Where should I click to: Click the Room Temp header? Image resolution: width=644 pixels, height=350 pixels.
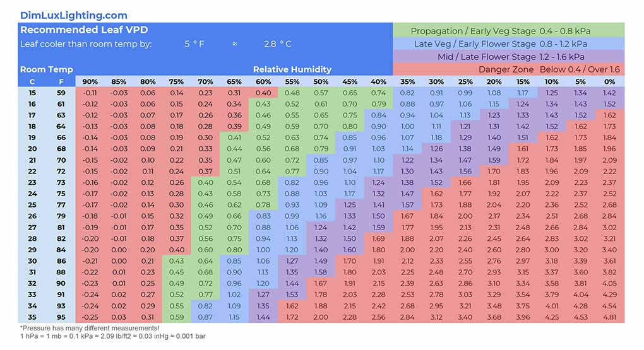46,69
